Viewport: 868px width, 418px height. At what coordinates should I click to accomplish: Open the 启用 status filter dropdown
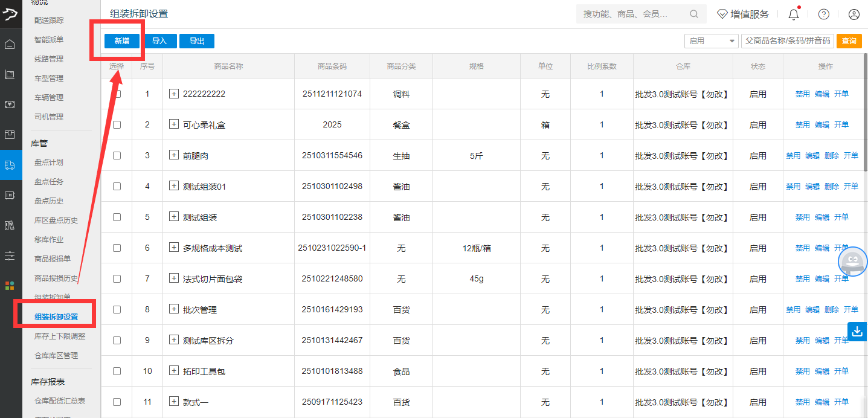712,41
